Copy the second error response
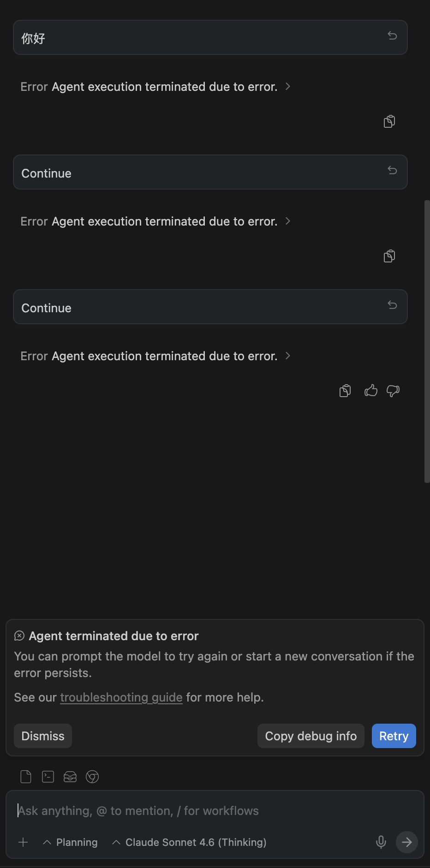The height and width of the screenshot is (868, 430). click(389, 256)
